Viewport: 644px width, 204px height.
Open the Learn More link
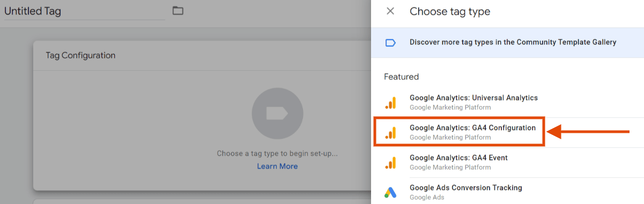click(277, 167)
